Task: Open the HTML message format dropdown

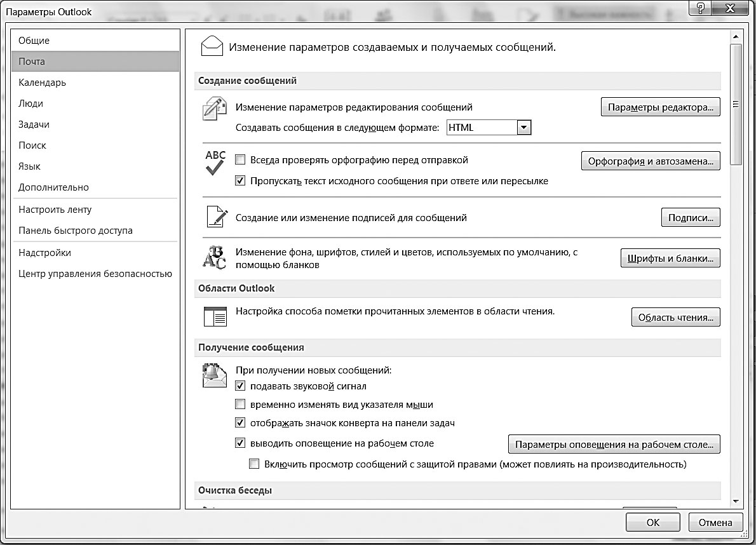Action: (523, 128)
